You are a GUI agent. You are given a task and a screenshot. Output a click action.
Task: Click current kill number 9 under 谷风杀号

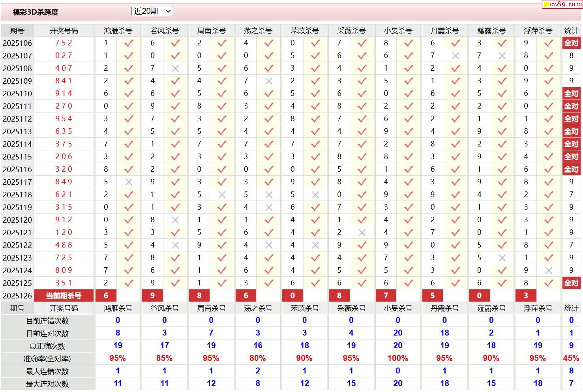click(152, 295)
